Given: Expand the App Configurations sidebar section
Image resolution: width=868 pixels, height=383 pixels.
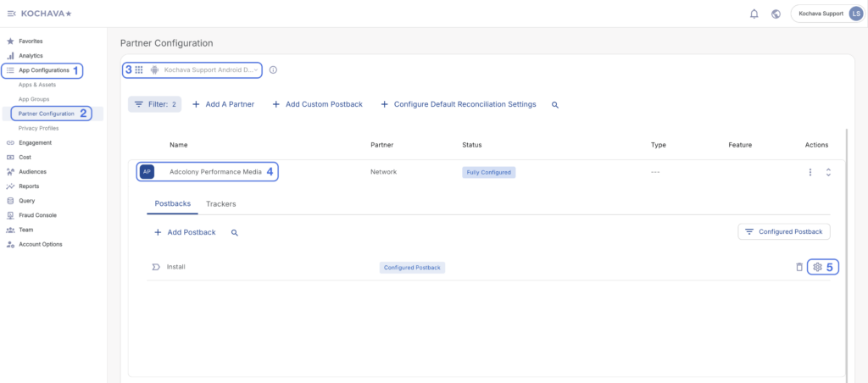Looking at the screenshot, I should (43, 70).
